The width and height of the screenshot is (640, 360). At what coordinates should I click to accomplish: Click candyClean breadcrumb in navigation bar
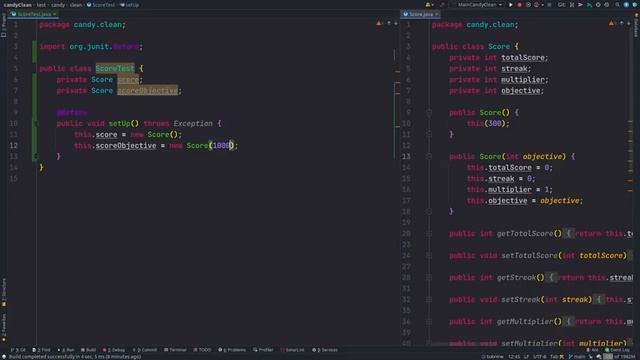pos(18,5)
